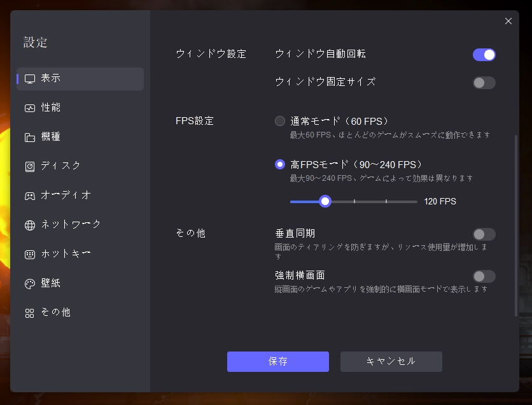Click the 最大90~240 FPS description text
532x405 pixels.
(x=381, y=178)
